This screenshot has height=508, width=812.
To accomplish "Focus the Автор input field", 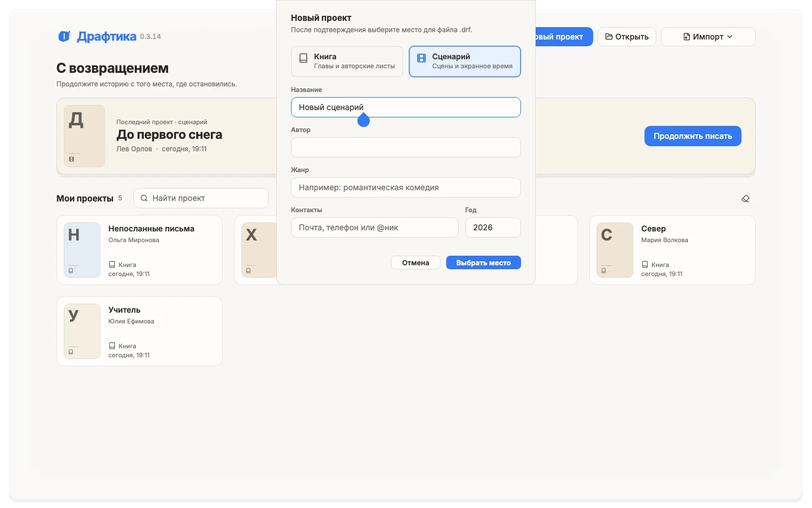I will (405, 147).
